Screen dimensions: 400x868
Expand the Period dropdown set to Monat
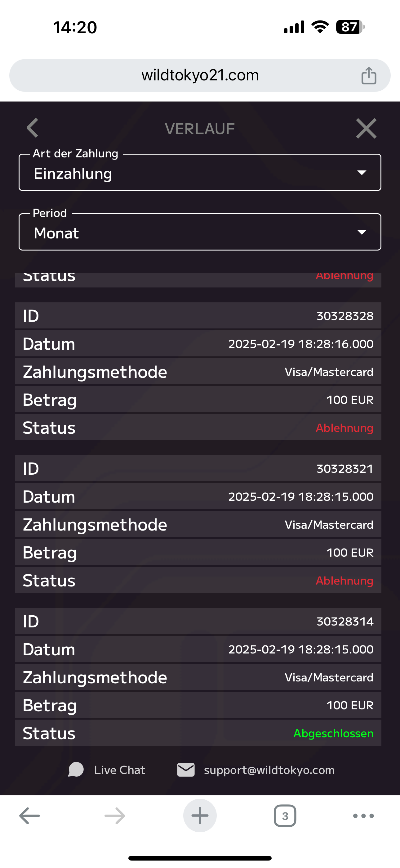coord(200,233)
